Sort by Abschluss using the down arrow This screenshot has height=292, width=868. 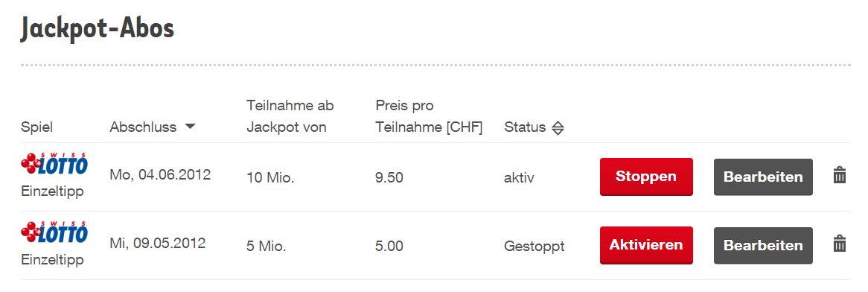(x=190, y=127)
